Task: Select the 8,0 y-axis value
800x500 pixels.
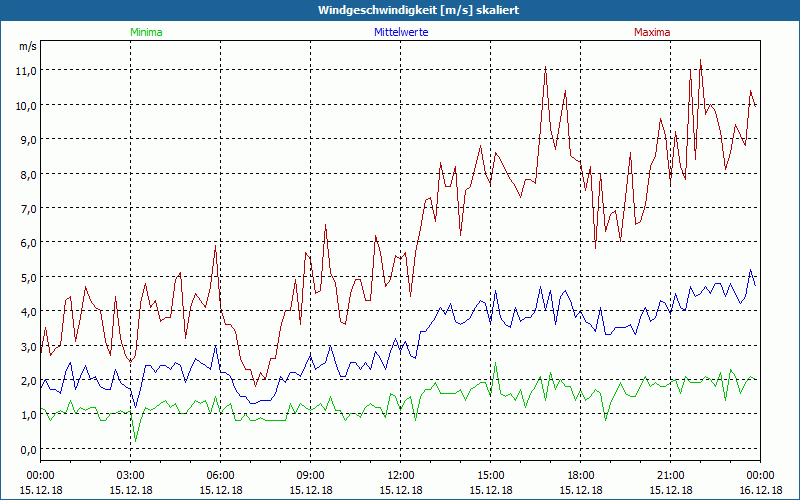Action: coord(28,174)
